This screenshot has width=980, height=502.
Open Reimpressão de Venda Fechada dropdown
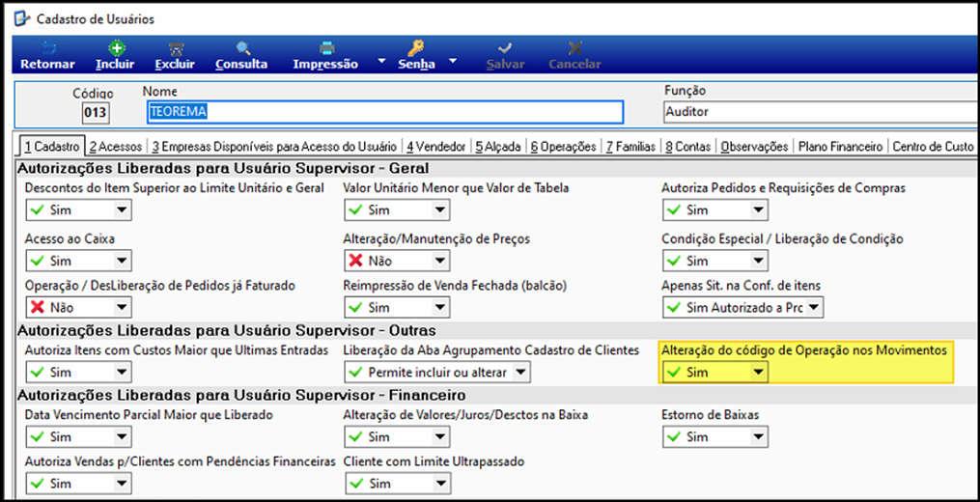pyautogui.click(x=440, y=307)
